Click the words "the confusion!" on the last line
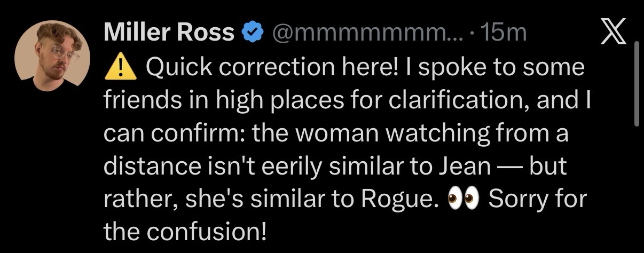This screenshot has width=644, height=253. [184, 232]
